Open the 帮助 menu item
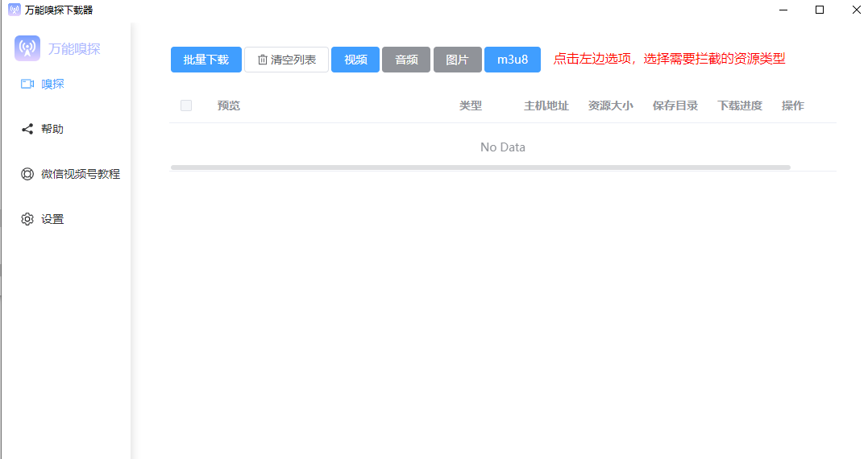868x459 pixels. (52, 129)
